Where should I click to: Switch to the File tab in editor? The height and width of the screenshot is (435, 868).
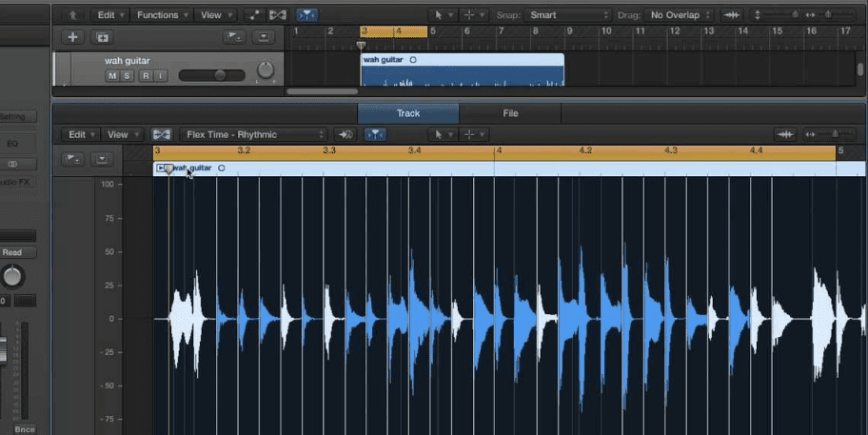pyautogui.click(x=510, y=113)
